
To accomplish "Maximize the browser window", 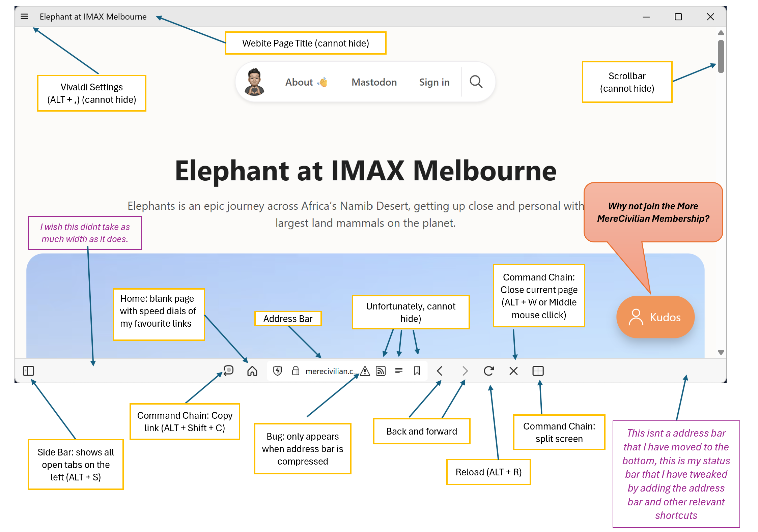I will pyautogui.click(x=678, y=17).
